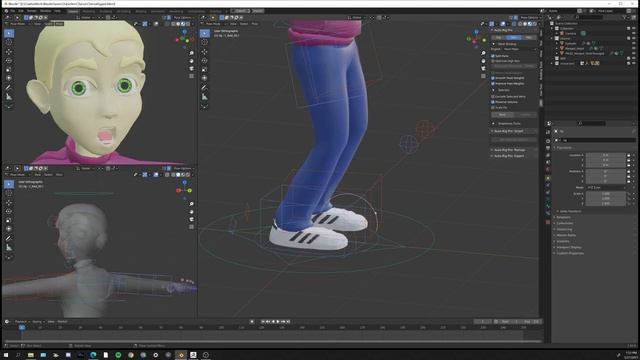640x360 pixels.
Task: Pick the Rotate tool in the legs viewport
Action: [204, 61]
